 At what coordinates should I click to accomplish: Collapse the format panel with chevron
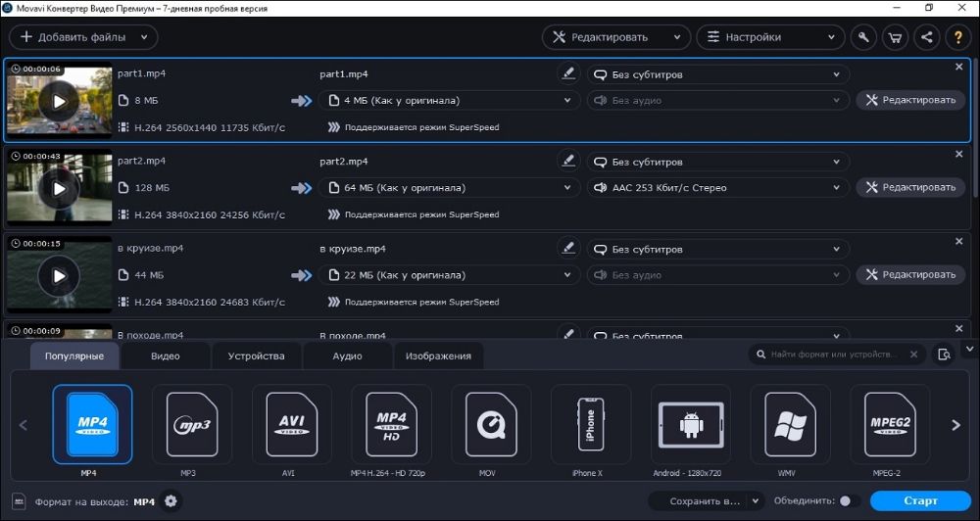[970, 349]
